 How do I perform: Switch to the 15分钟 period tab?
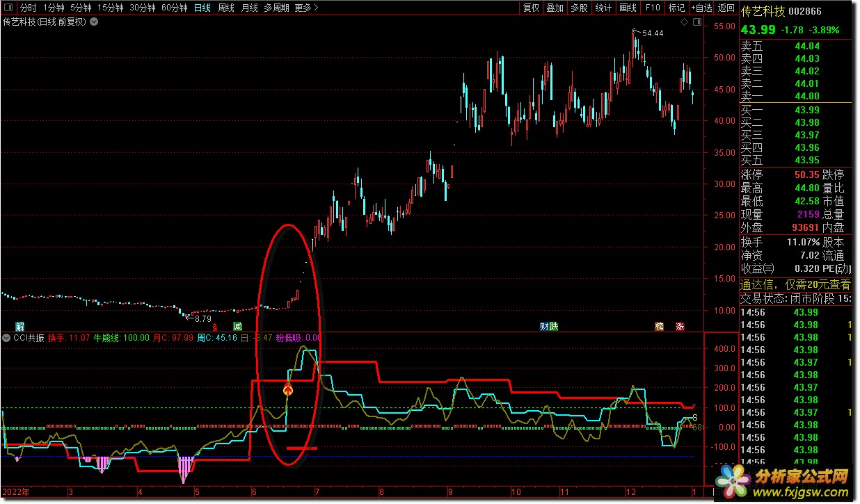click(111, 8)
